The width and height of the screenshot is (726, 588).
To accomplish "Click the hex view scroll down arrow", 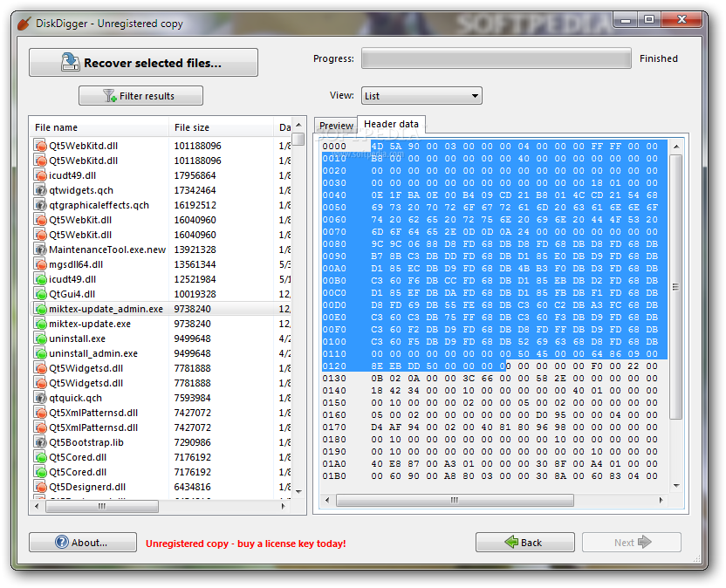I will pos(676,486).
